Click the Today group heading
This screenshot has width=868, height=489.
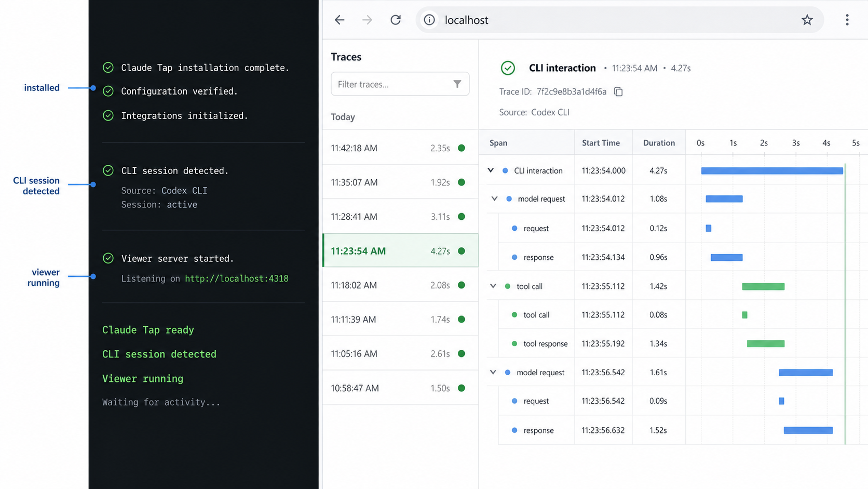(x=343, y=117)
